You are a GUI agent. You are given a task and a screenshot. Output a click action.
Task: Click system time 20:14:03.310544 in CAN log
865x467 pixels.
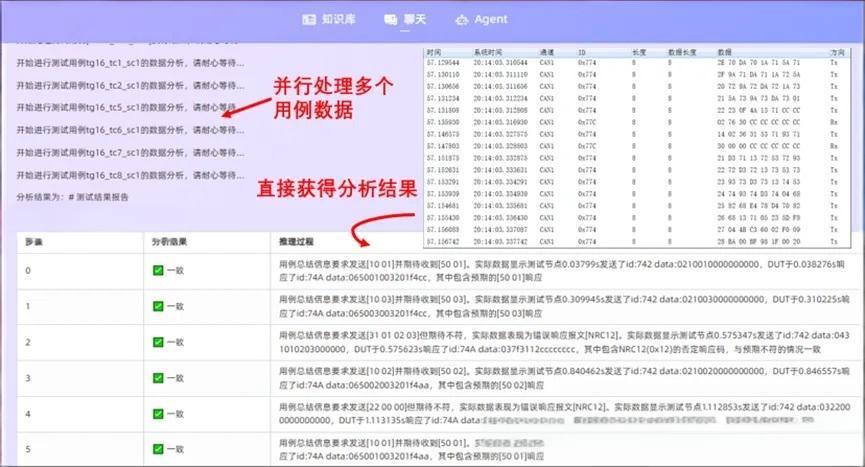[x=500, y=63]
